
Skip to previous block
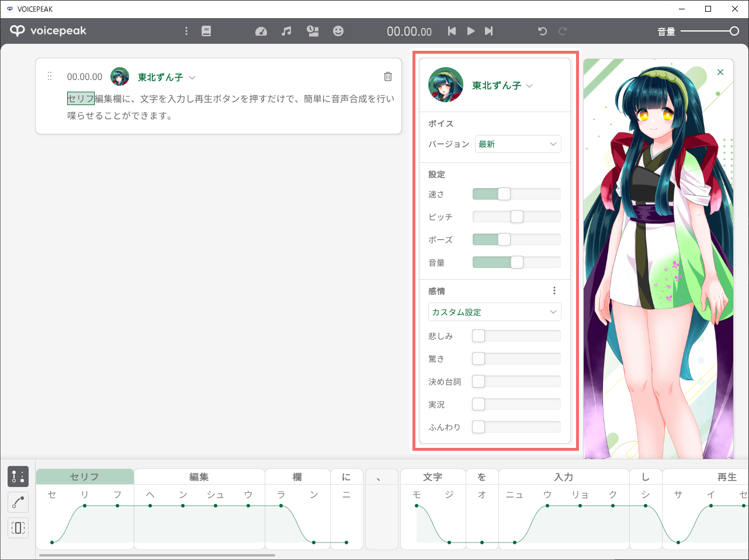452,31
